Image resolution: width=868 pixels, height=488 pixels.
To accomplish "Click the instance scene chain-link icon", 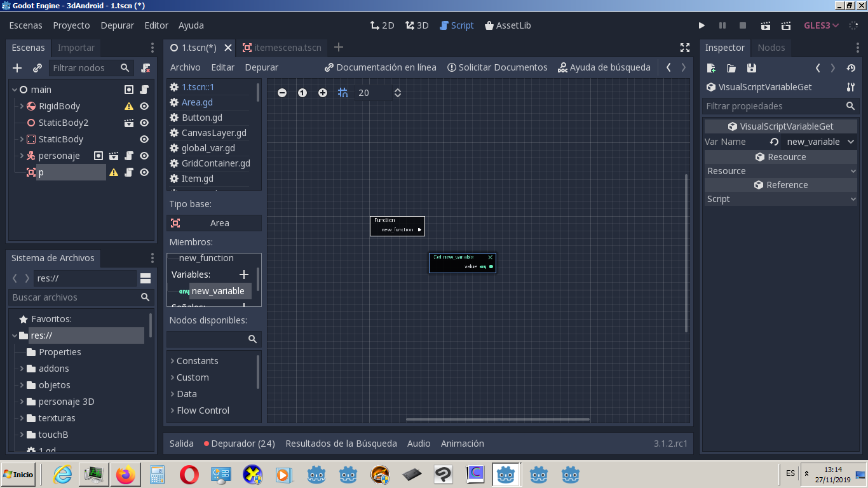I will coord(37,68).
